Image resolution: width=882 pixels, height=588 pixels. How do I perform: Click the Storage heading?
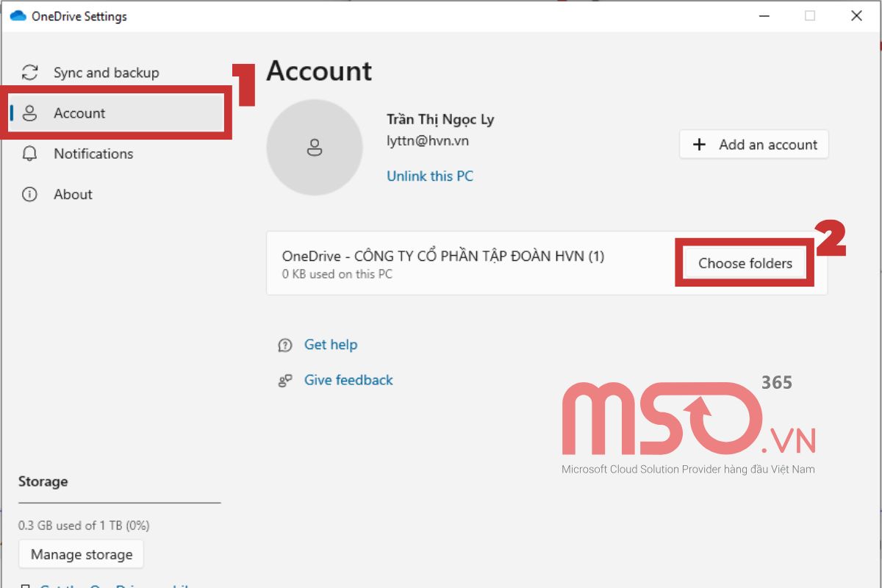43,482
